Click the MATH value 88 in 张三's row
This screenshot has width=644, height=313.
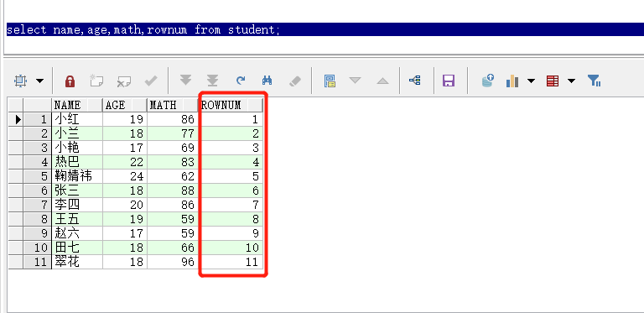coord(172,190)
